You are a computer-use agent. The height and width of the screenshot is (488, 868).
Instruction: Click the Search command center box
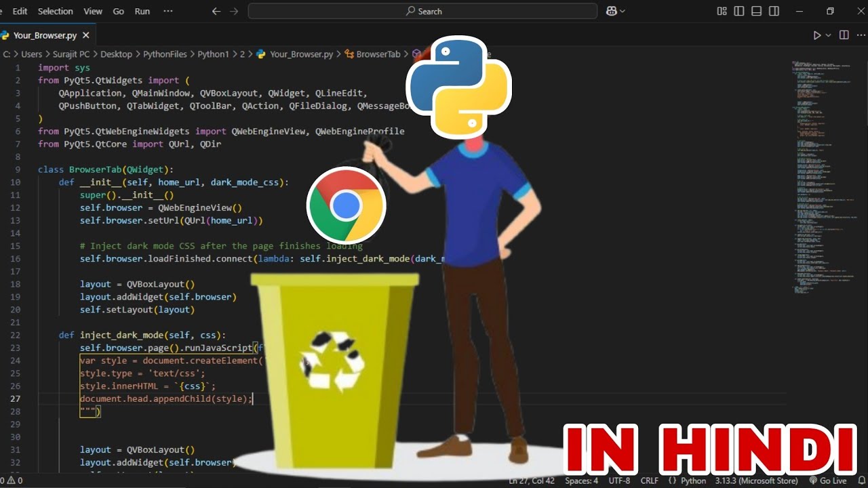click(x=422, y=12)
